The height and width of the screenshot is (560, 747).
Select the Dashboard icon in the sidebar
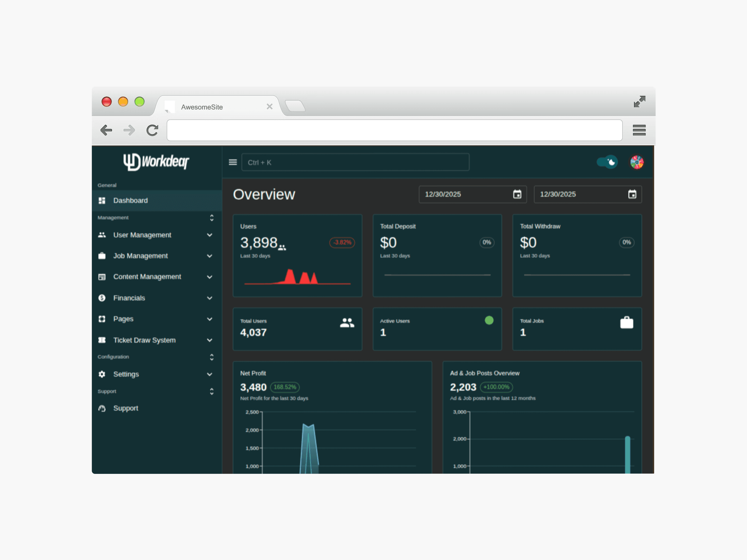[102, 200]
